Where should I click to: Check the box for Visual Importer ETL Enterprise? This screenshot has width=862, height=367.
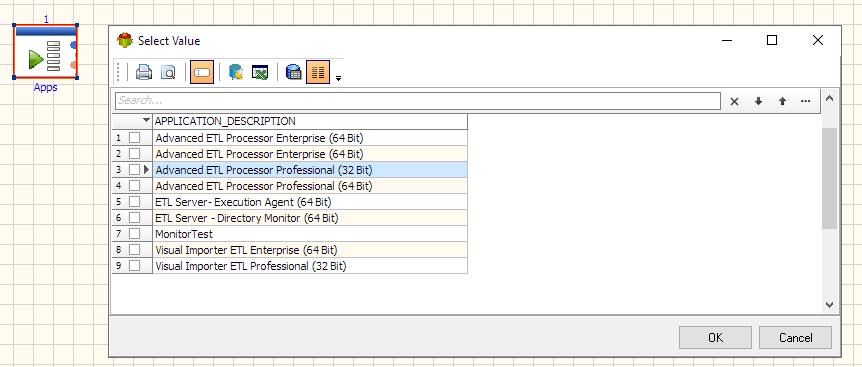pyautogui.click(x=134, y=249)
